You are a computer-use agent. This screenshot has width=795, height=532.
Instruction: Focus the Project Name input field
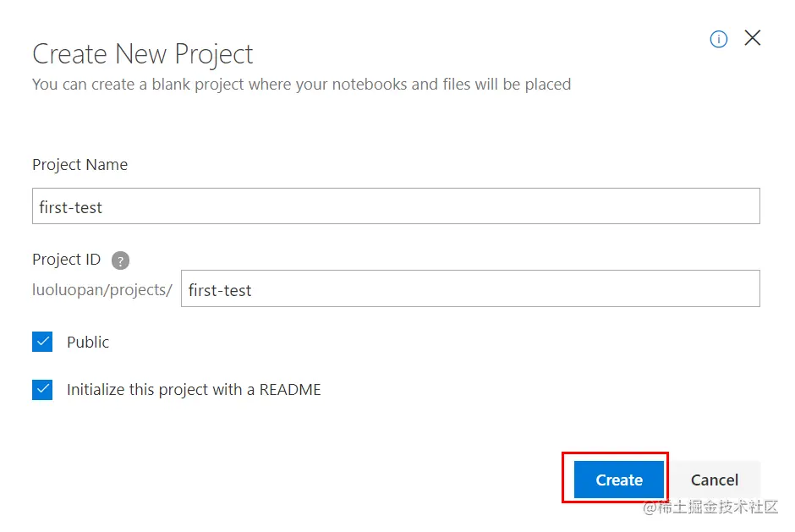[x=396, y=206]
